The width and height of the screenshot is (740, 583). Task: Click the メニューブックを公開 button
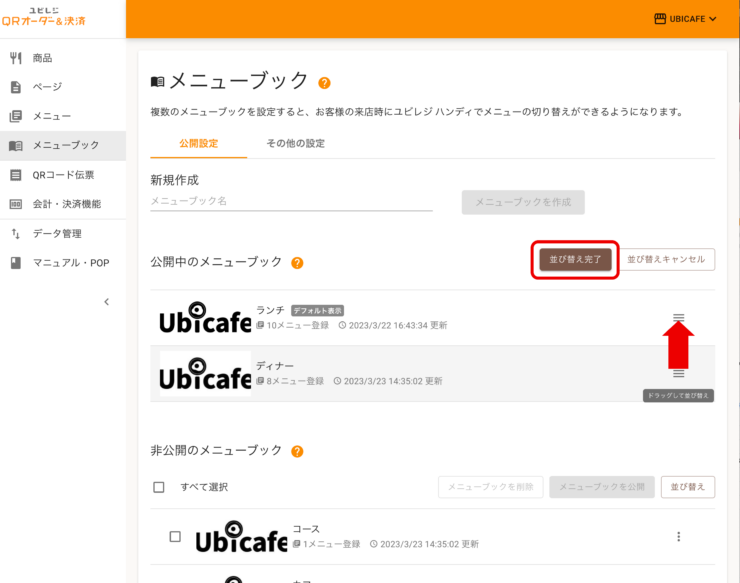tap(602, 487)
